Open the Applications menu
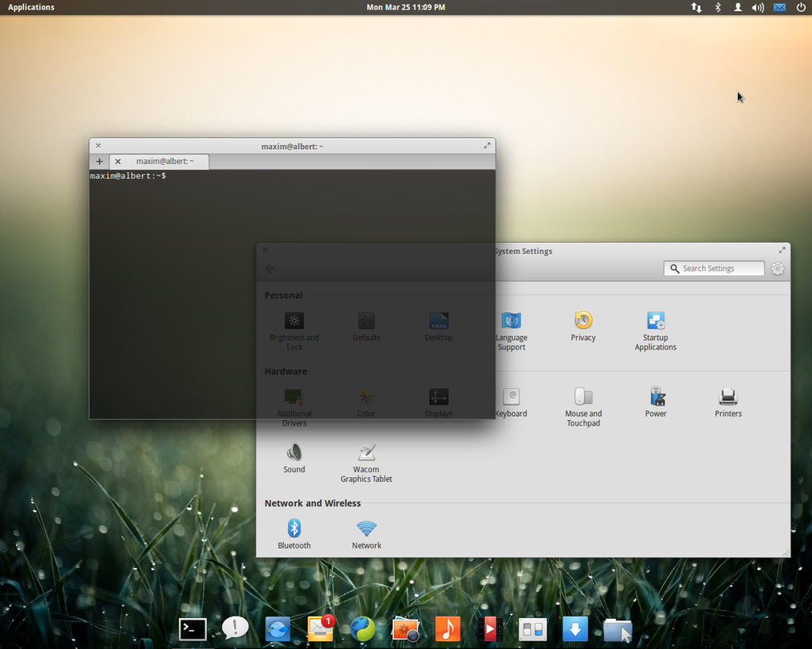Viewport: 812px width, 649px height. (31, 7)
